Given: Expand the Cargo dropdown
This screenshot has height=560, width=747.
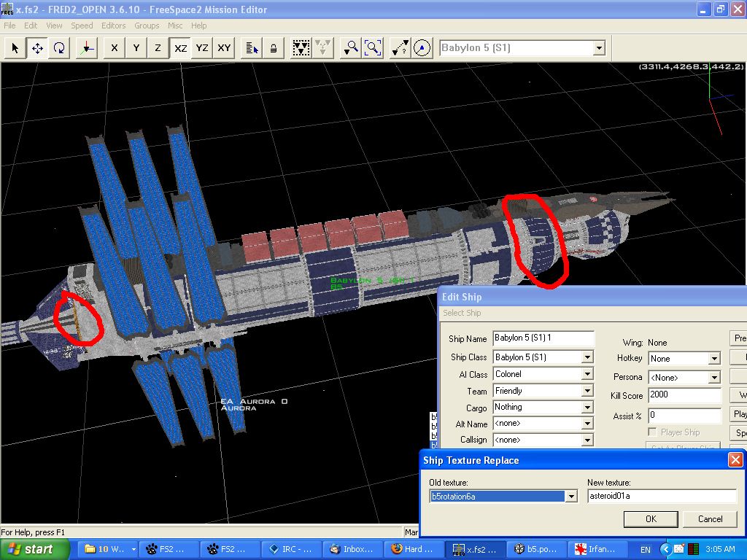Looking at the screenshot, I should pos(587,407).
